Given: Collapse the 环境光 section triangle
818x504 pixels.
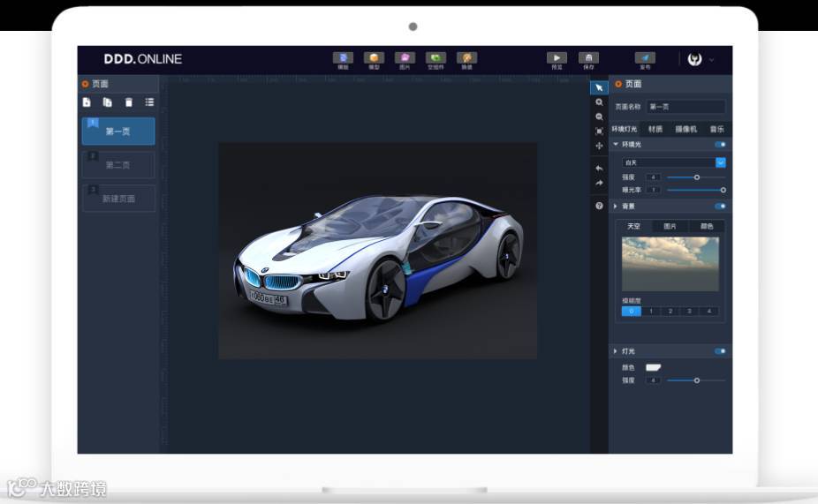Looking at the screenshot, I should (616, 144).
